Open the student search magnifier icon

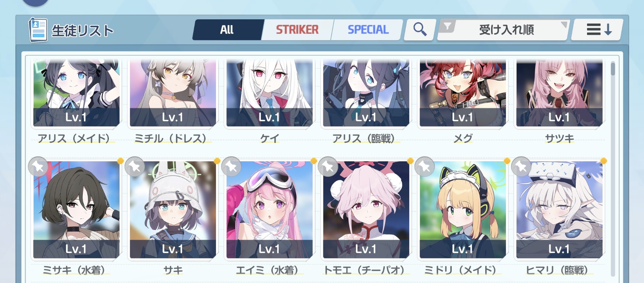[x=420, y=29]
